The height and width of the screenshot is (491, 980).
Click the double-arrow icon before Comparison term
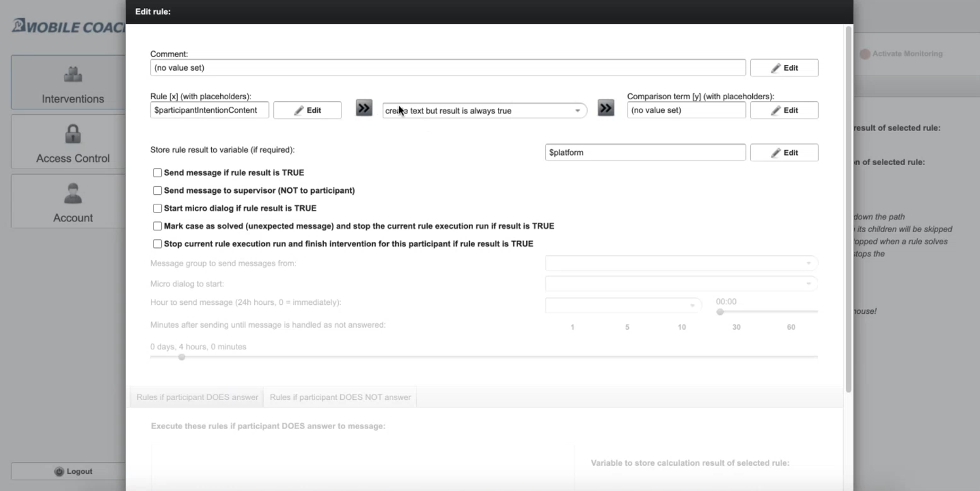click(x=606, y=108)
